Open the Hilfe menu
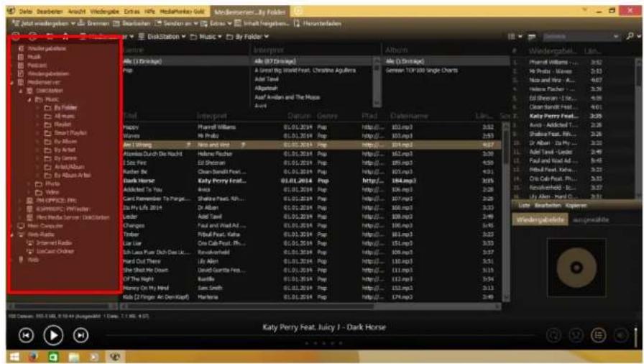This screenshot has height=364, width=644. 149,12
